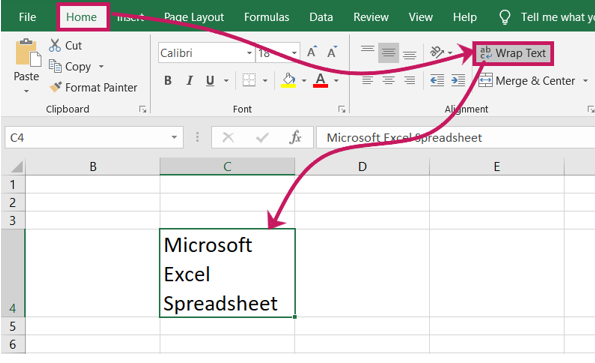Click the Copy button
Viewport: 595px width, 363px height.
click(70, 66)
